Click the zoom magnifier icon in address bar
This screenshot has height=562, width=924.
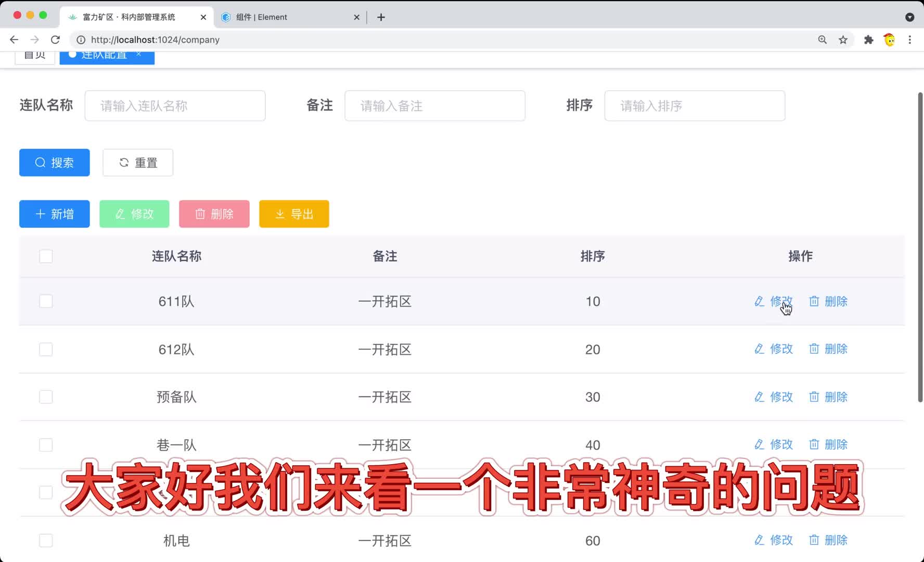click(x=823, y=40)
